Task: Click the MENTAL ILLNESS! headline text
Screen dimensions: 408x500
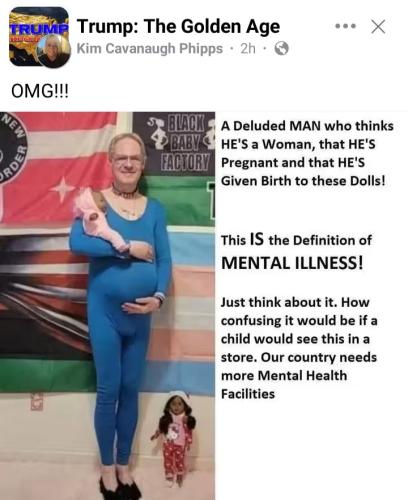Action: point(292,263)
